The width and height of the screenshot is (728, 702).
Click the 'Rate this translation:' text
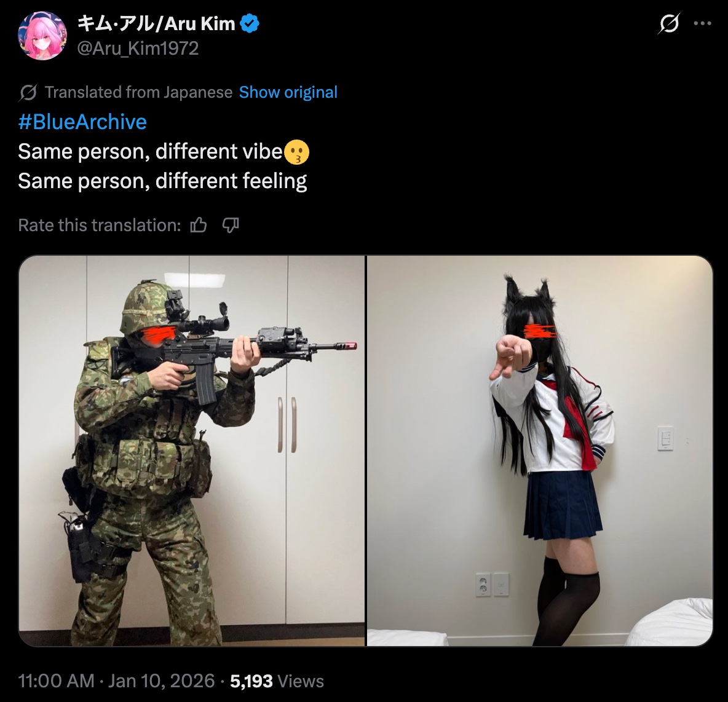[100, 225]
